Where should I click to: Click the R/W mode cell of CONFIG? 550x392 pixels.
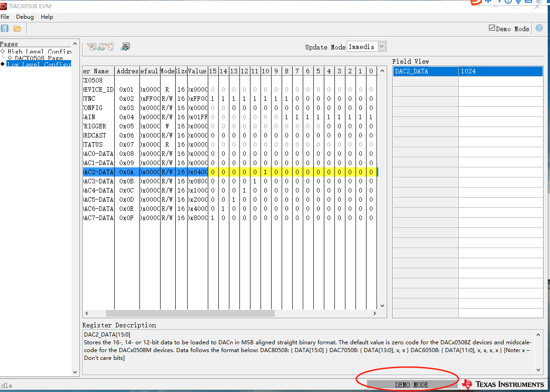tap(168, 108)
